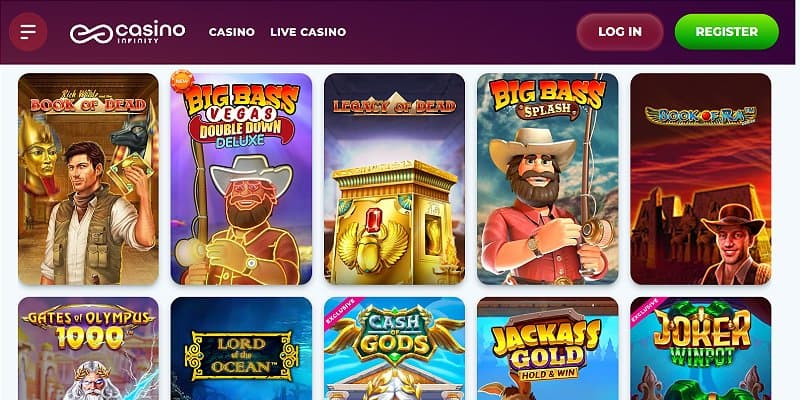The height and width of the screenshot is (400, 800).
Task: Click the infinity symbol in the logo
Action: (91, 34)
